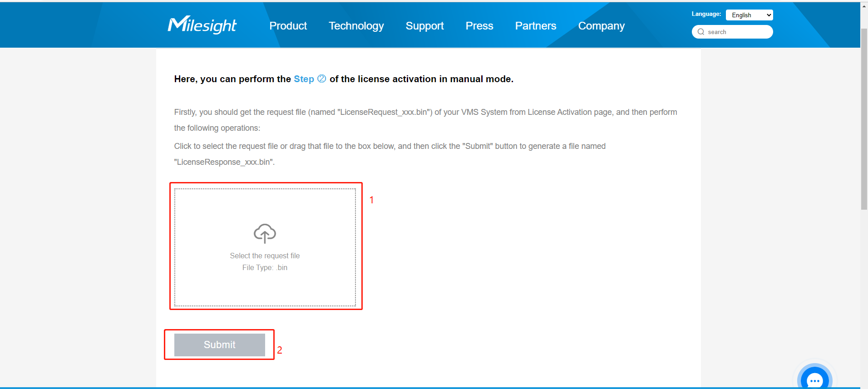Open the Technology menu
Screen dimensions: 868x389
356,26
